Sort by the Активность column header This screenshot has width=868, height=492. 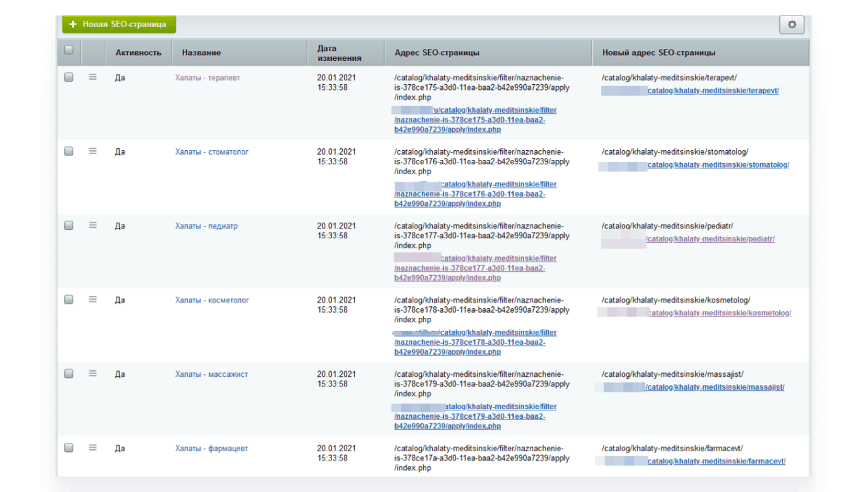pyautogui.click(x=138, y=52)
